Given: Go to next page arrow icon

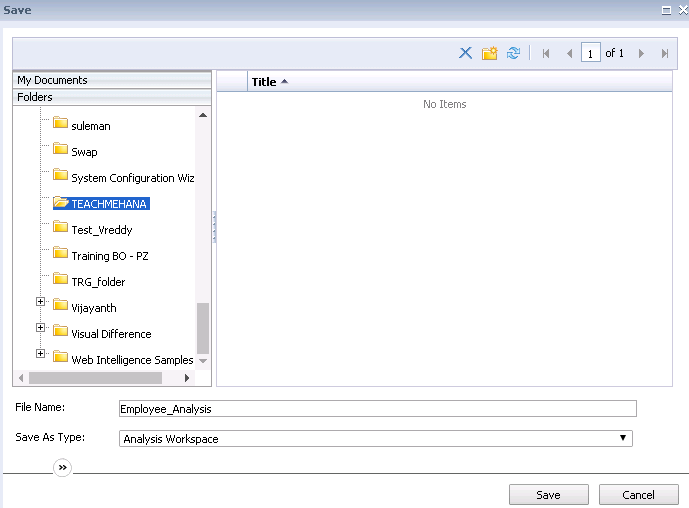Looking at the screenshot, I should coord(641,54).
